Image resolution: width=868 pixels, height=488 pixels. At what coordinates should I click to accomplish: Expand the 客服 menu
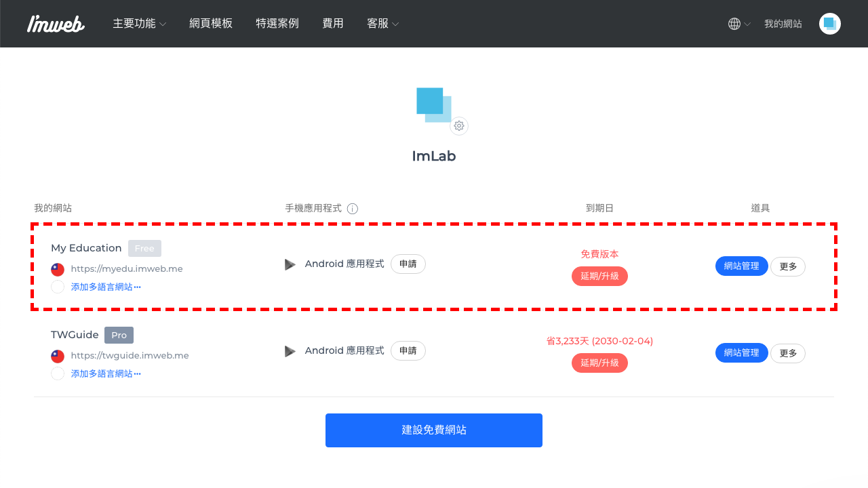click(382, 24)
